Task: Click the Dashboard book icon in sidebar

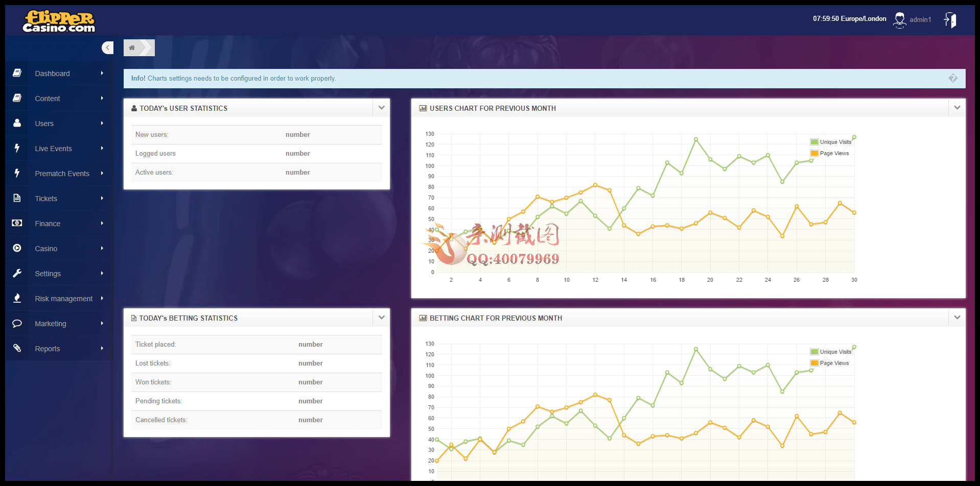Action: point(17,73)
